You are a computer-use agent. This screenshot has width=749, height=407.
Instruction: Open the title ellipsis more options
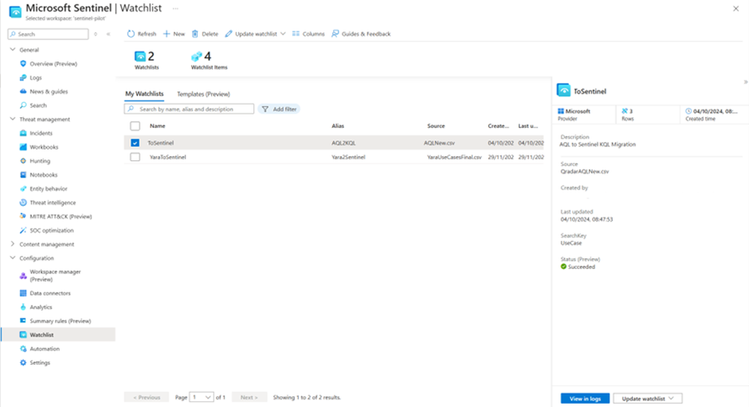tap(175, 9)
